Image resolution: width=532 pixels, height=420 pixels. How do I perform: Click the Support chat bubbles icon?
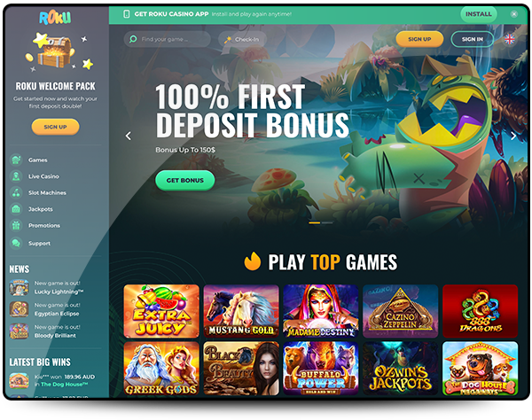(x=16, y=243)
